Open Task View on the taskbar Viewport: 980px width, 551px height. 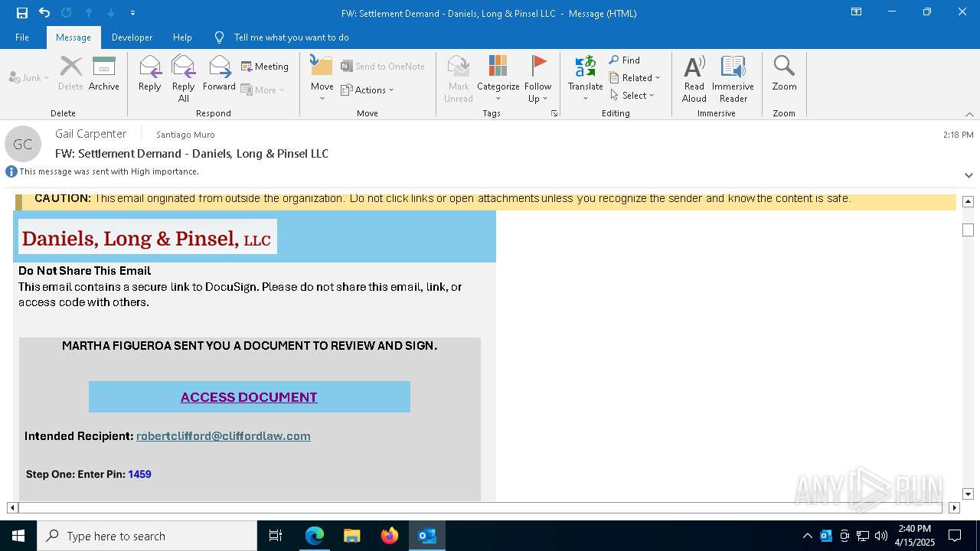click(276, 536)
